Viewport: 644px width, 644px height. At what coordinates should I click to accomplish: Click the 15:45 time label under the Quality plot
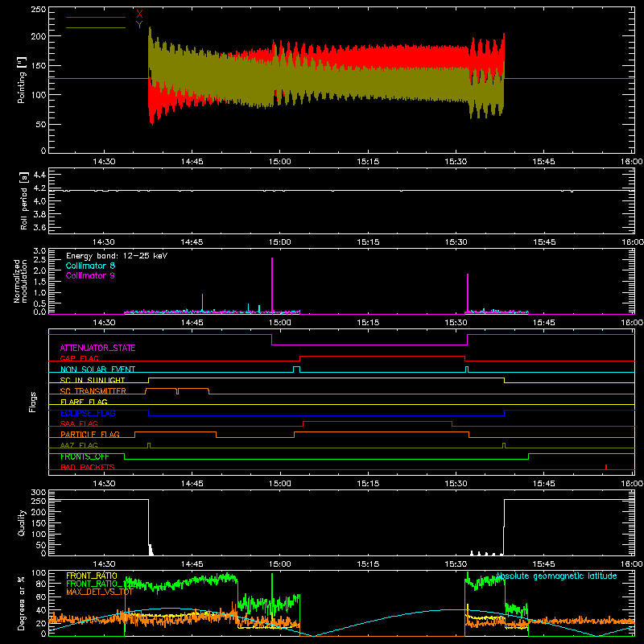(x=544, y=564)
